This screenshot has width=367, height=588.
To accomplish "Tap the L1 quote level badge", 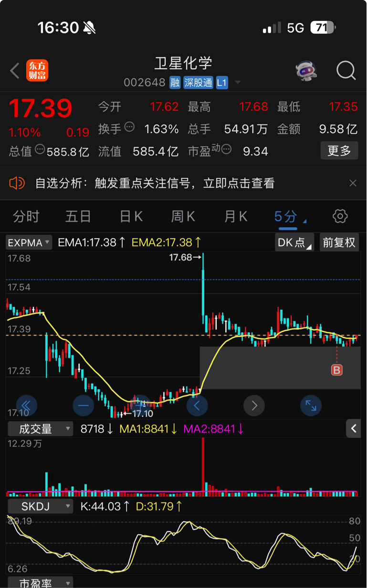I will 222,83.
